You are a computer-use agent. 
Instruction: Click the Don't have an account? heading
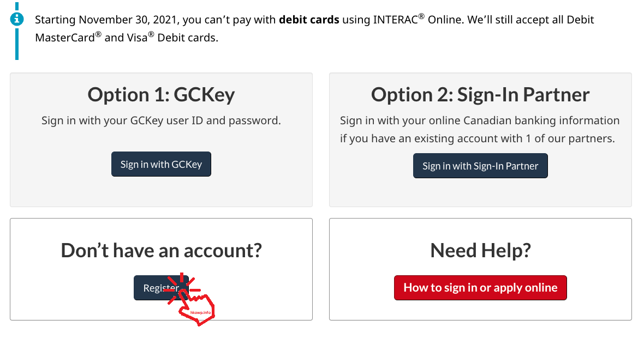click(x=161, y=251)
